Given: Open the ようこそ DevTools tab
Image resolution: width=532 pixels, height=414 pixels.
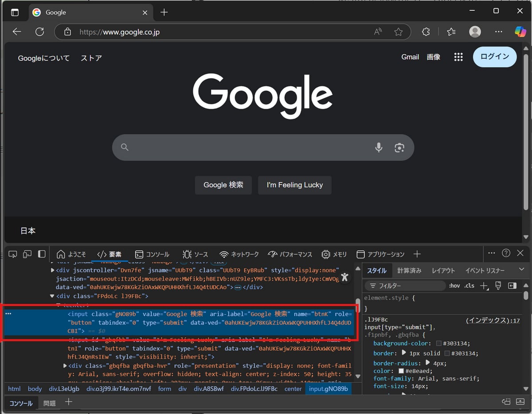Looking at the screenshot, I should [71, 254].
